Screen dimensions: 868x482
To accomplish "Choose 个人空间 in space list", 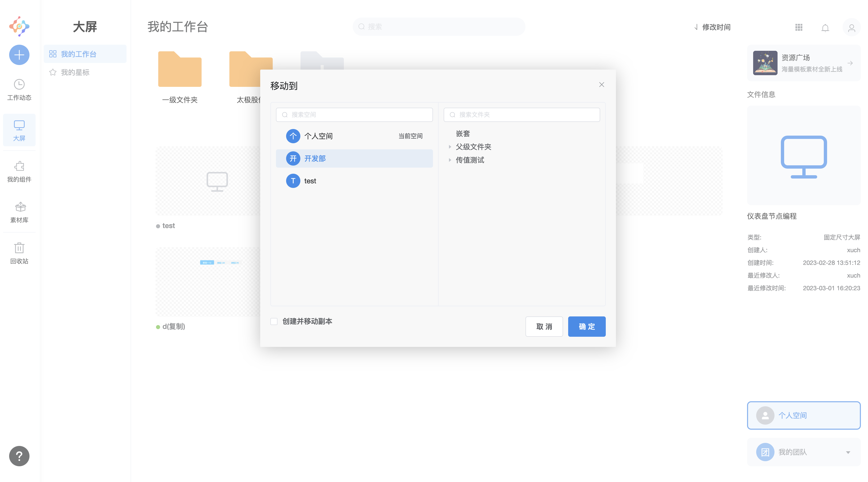I will pyautogui.click(x=354, y=136).
